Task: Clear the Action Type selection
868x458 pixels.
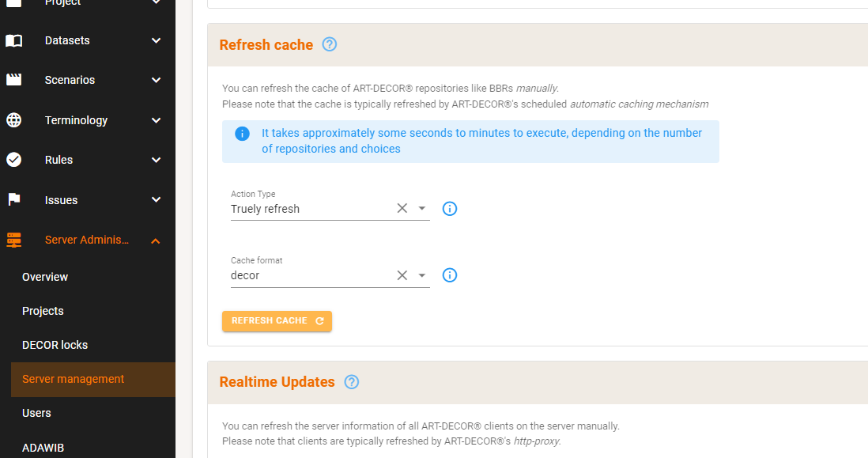Action: 402,209
